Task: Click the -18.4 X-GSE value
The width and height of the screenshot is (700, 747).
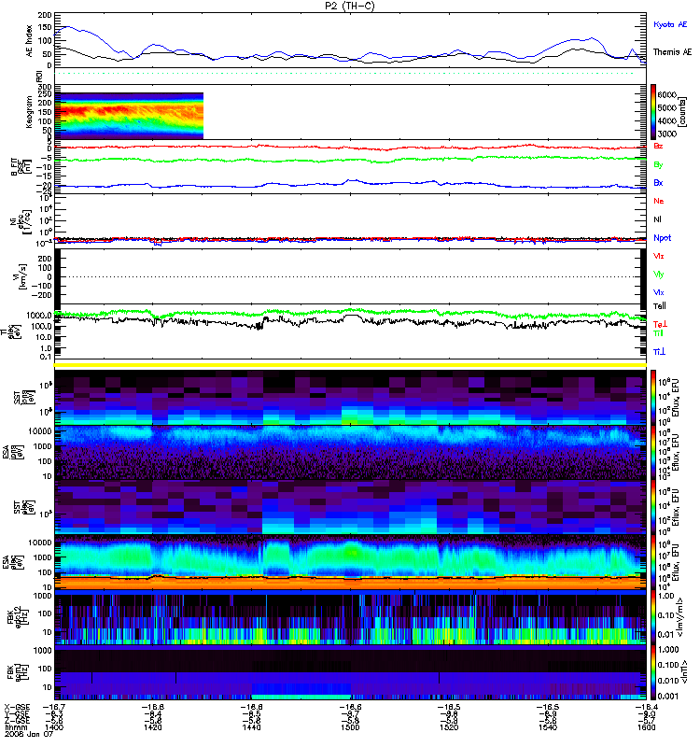Action: [x=646, y=707]
